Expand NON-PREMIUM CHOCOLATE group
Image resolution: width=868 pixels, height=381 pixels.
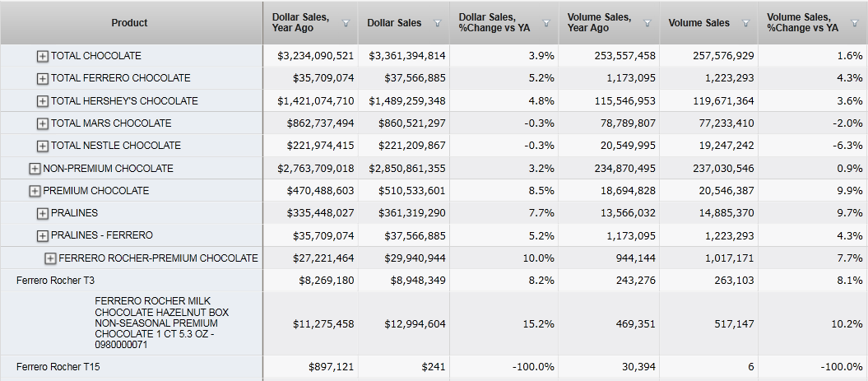(35, 169)
